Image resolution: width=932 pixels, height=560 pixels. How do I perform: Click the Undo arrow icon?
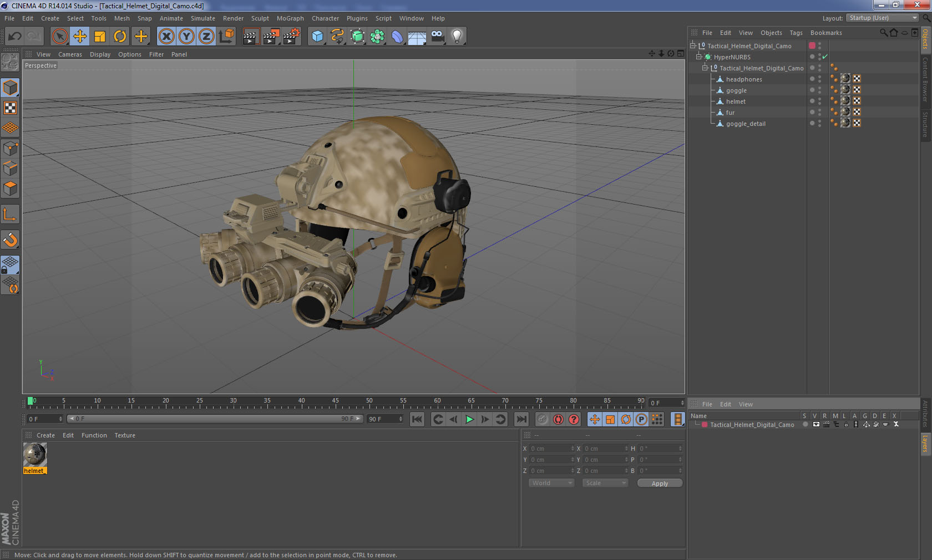click(x=15, y=37)
